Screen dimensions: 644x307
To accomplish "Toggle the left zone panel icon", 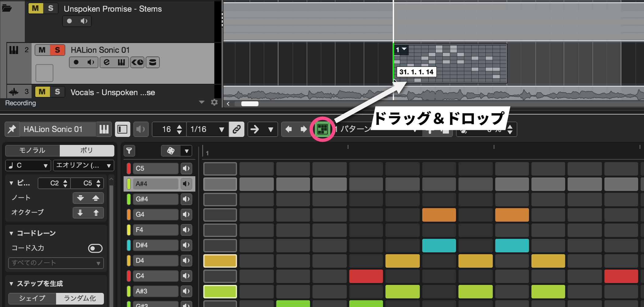I will pyautogui.click(x=122, y=129).
